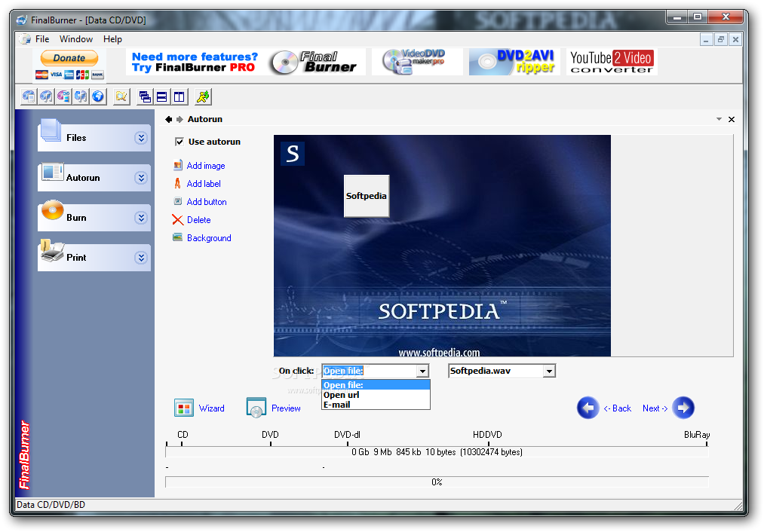Cascade windows using the toolbar icon
This screenshot has width=764, height=532.
pos(145,96)
